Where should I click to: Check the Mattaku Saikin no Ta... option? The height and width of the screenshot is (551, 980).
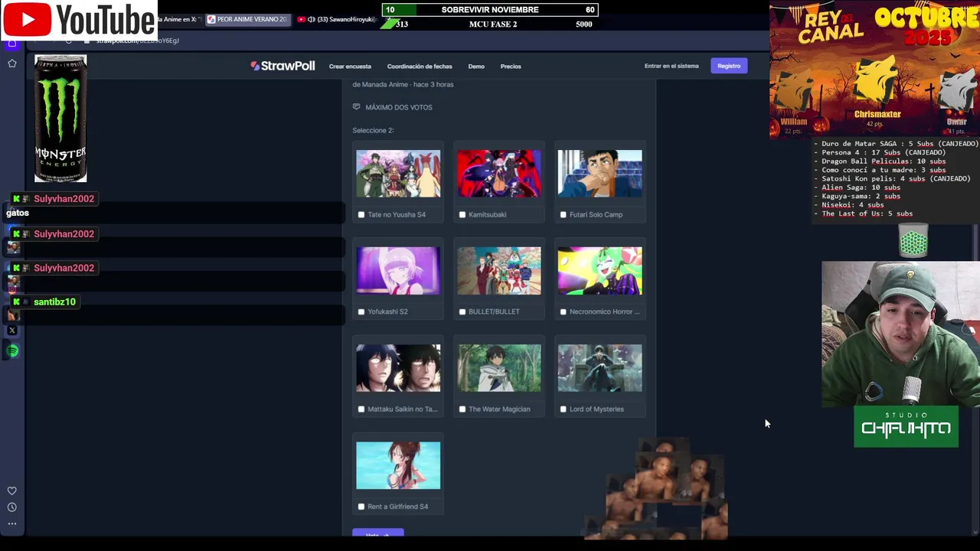(361, 409)
